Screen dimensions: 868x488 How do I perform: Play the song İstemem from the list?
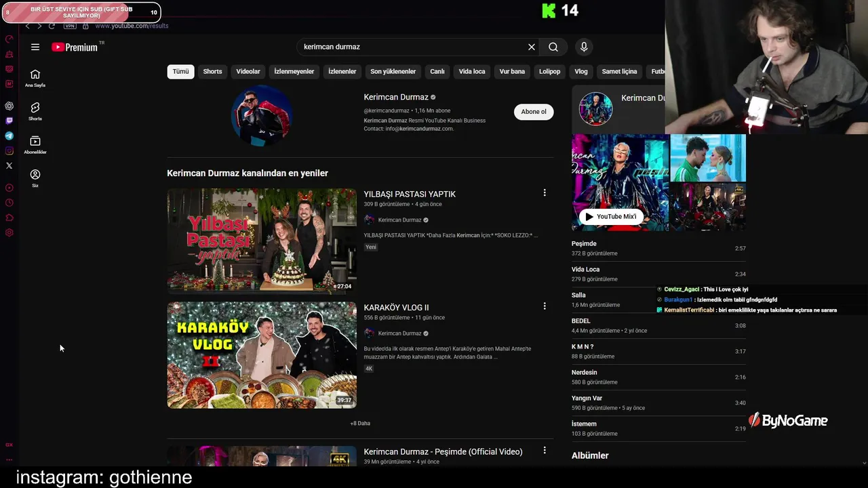[x=658, y=428]
